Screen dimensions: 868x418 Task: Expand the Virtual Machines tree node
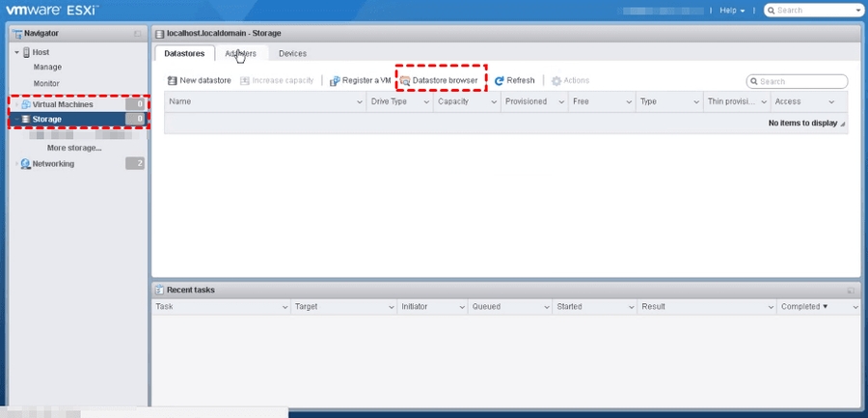click(15, 104)
